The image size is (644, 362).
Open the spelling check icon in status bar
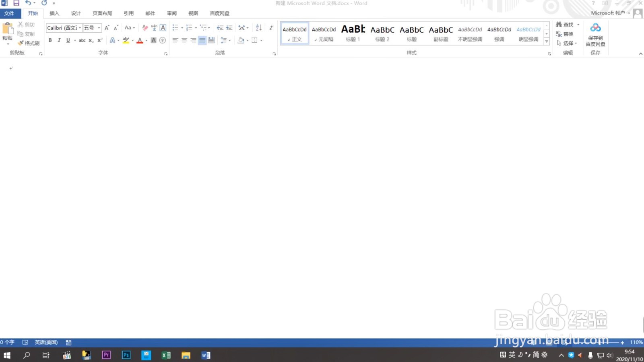[25, 342]
